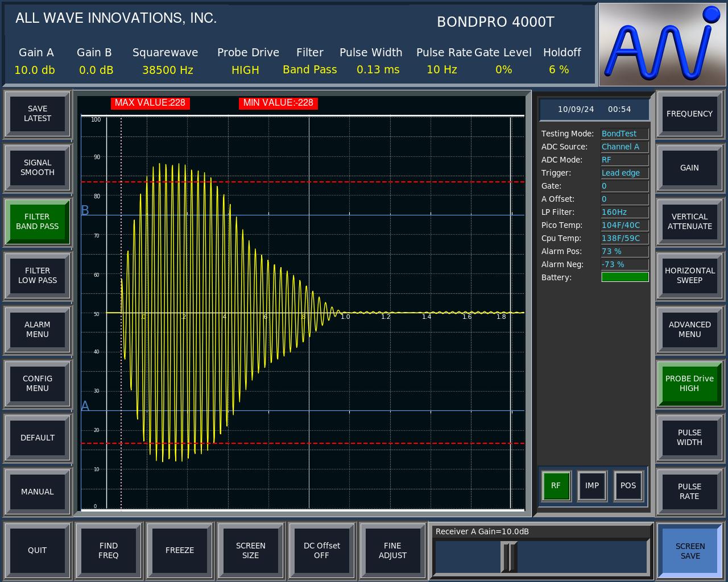Image resolution: width=728 pixels, height=582 pixels.
Task: Switch to POS mode
Action: [x=628, y=485]
